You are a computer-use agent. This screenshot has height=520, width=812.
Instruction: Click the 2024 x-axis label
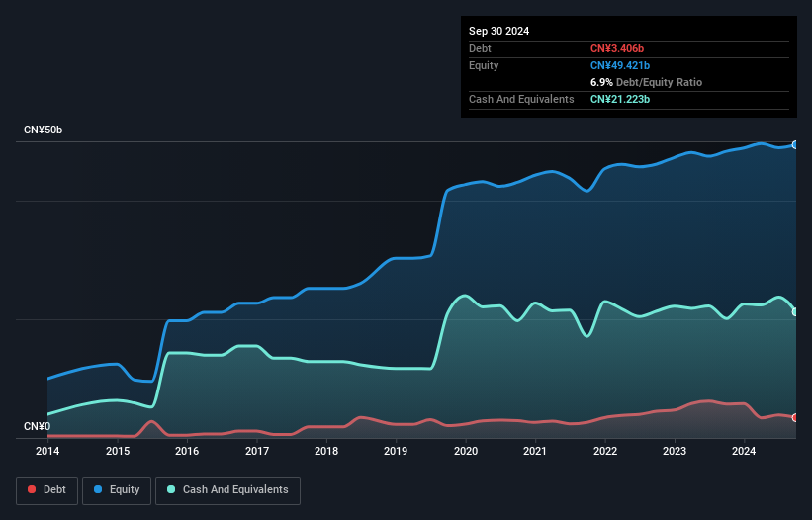[744, 451]
